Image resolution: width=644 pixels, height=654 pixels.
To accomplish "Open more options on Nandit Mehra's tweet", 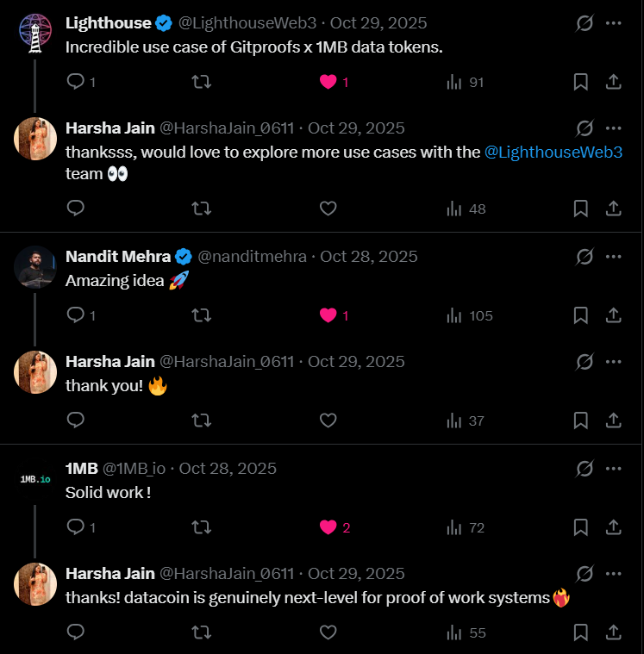I will 613,256.
